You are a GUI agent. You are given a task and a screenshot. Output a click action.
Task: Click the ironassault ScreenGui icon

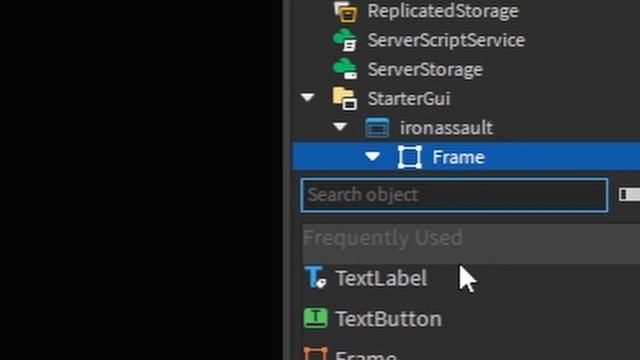[x=377, y=128]
